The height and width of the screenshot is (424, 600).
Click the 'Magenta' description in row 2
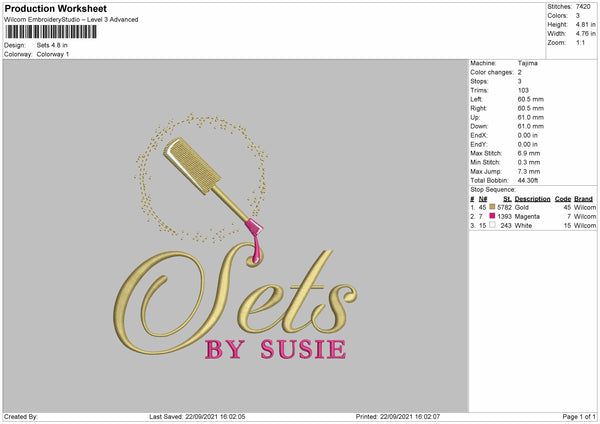(527, 217)
